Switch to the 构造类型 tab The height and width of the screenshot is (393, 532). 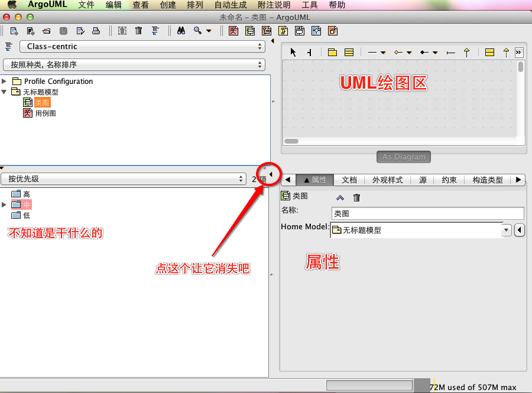[488, 180]
